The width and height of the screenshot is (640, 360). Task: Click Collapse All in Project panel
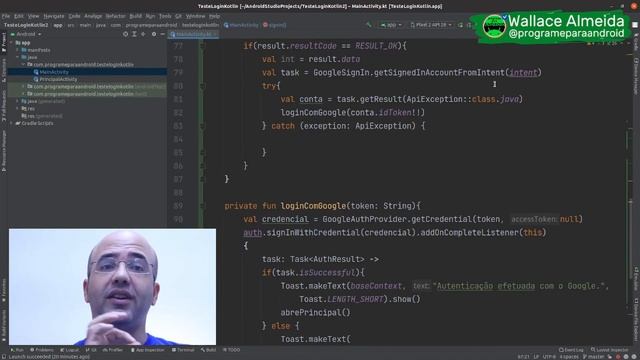tap(143, 34)
